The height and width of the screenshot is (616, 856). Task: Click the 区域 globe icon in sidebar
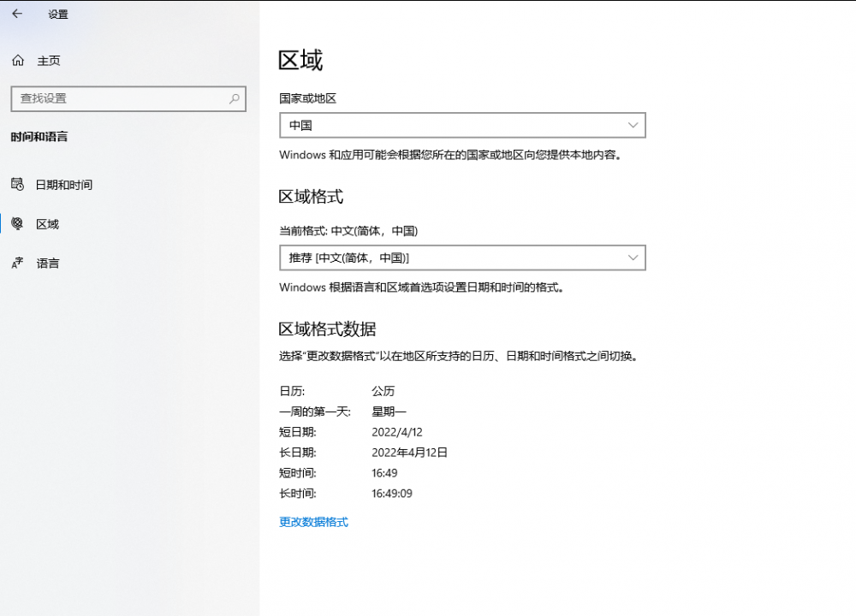click(17, 224)
